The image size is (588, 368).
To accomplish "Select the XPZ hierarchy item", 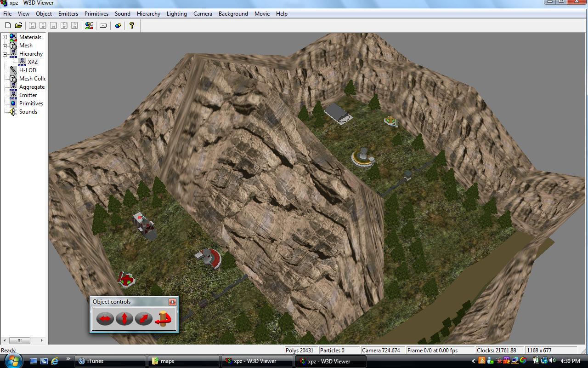I will (x=33, y=62).
